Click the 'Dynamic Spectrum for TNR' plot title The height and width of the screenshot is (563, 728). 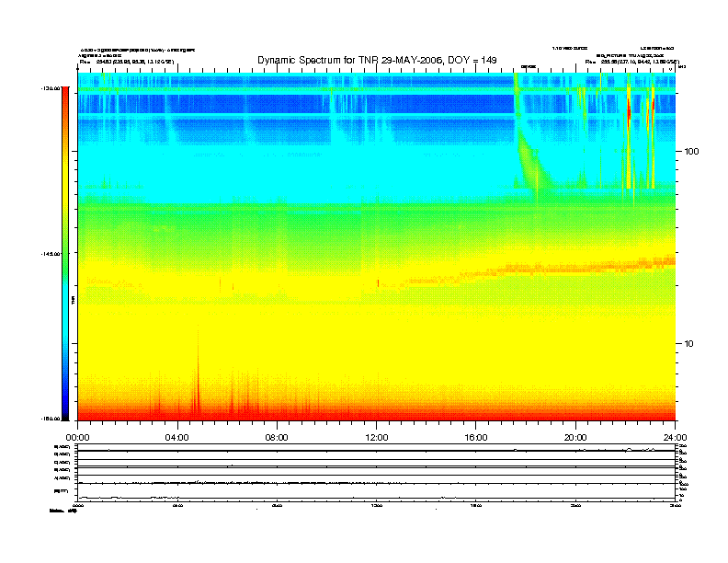coord(377,60)
